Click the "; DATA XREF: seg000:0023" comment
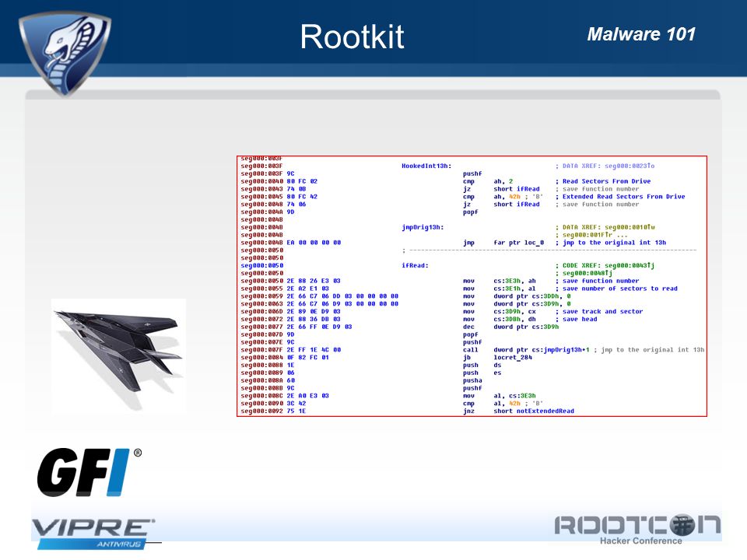 (605, 166)
